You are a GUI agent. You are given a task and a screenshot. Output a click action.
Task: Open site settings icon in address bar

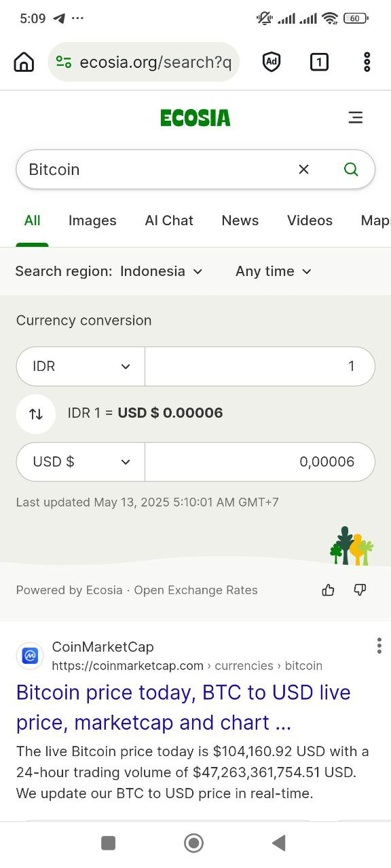[x=64, y=62]
